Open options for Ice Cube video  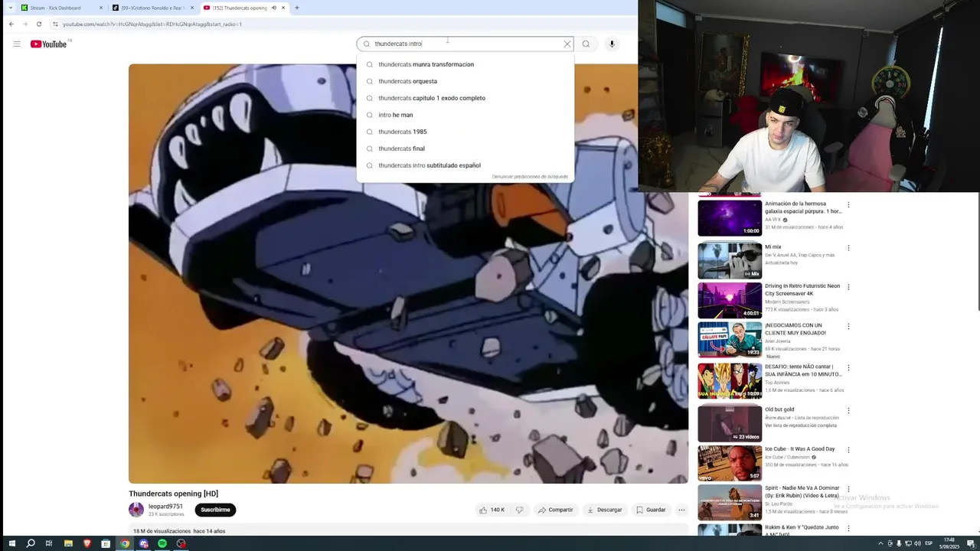coord(848,450)
